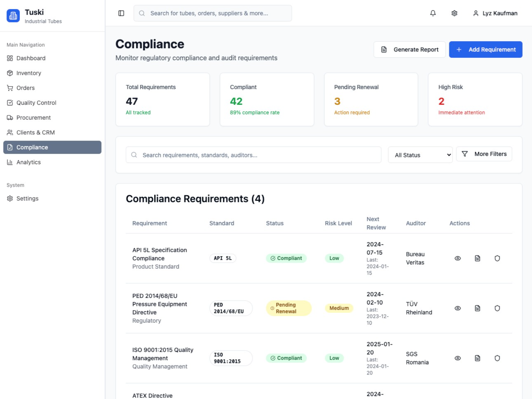Click the Medium risk level badge
Screen dimensions: 532x399
(x=339, y=308)
